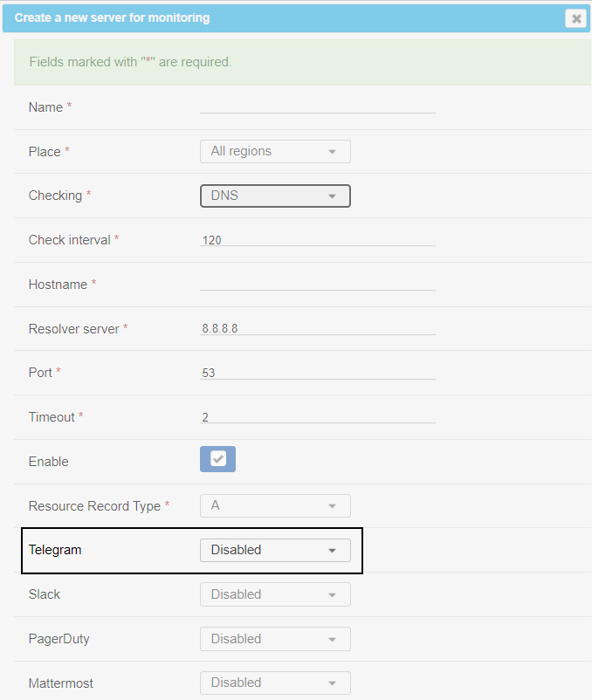
Task: Open the Checking type dropdown set to DNS
Action: (x=275, y=196)
